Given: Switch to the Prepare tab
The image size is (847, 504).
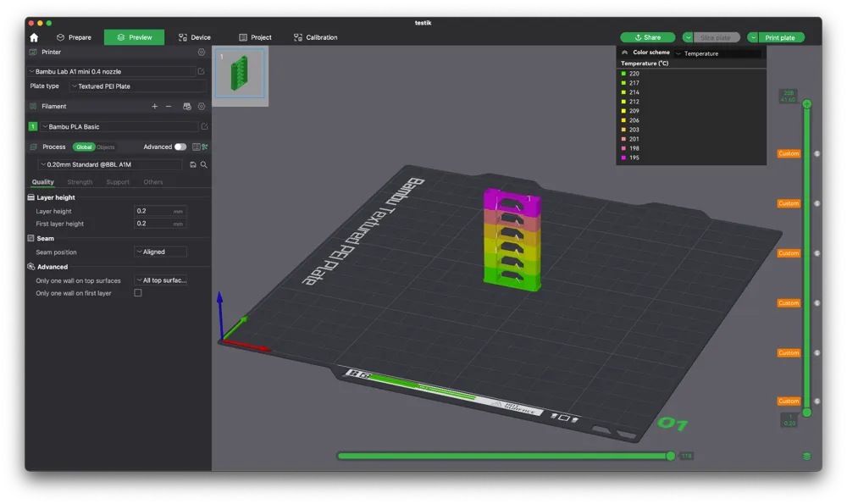Looking at the screenshot, I should click(73, 37).
